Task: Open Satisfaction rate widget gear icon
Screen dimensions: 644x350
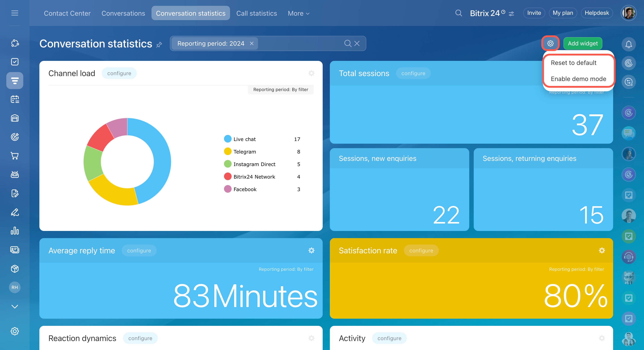Action: [x=602, y=250]
